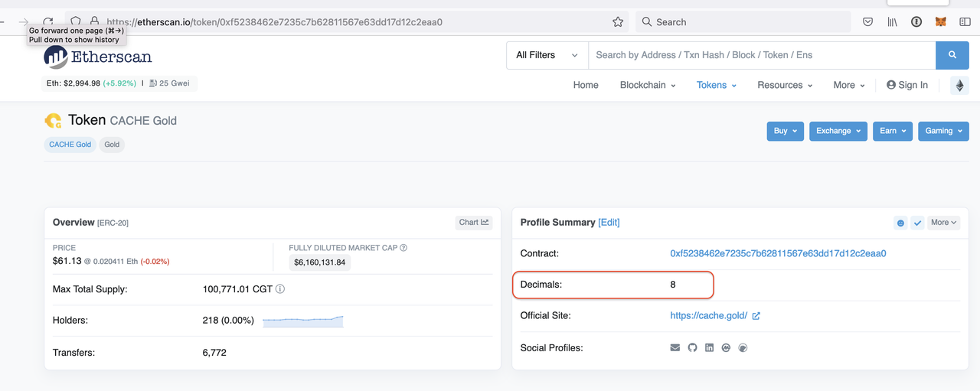This screenshot has height=391, width=980.
Task: Click the smiley reputation icon
Action: point(900,223)
